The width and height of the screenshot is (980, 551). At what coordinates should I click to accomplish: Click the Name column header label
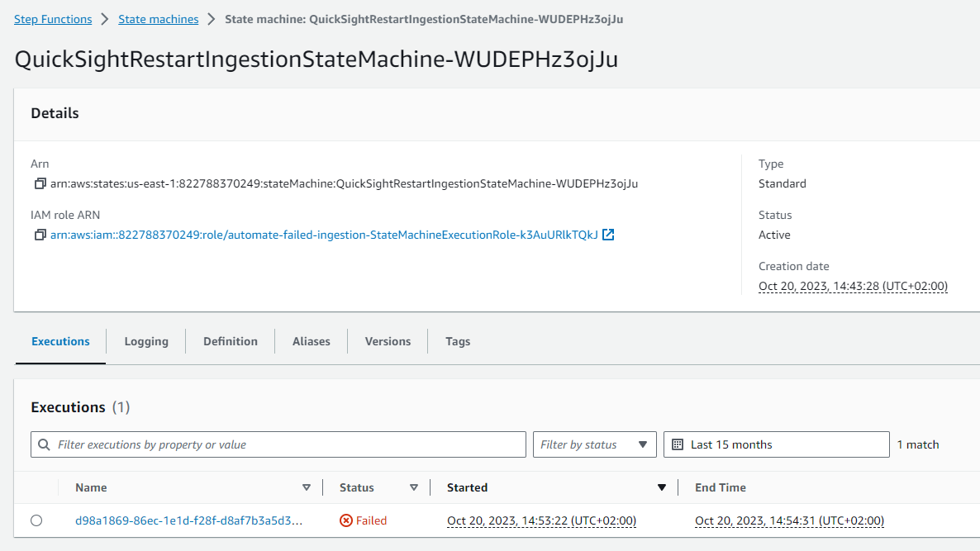coord(91,487)
